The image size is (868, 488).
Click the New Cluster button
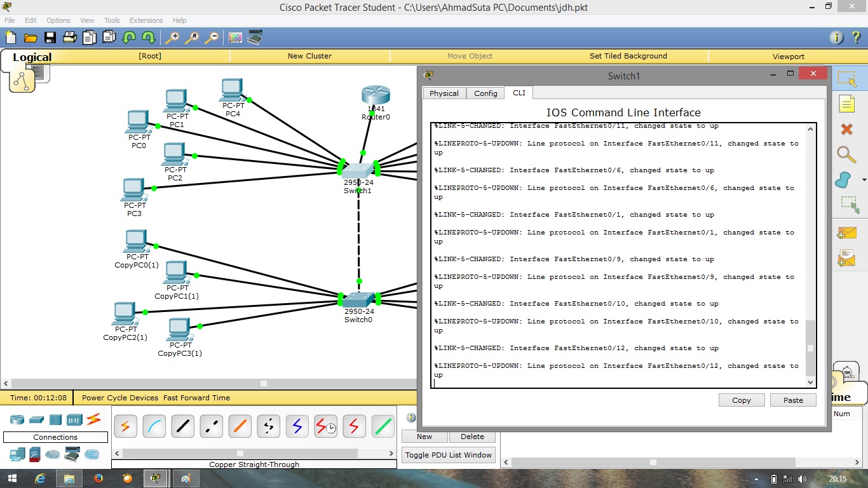(310, 56)
